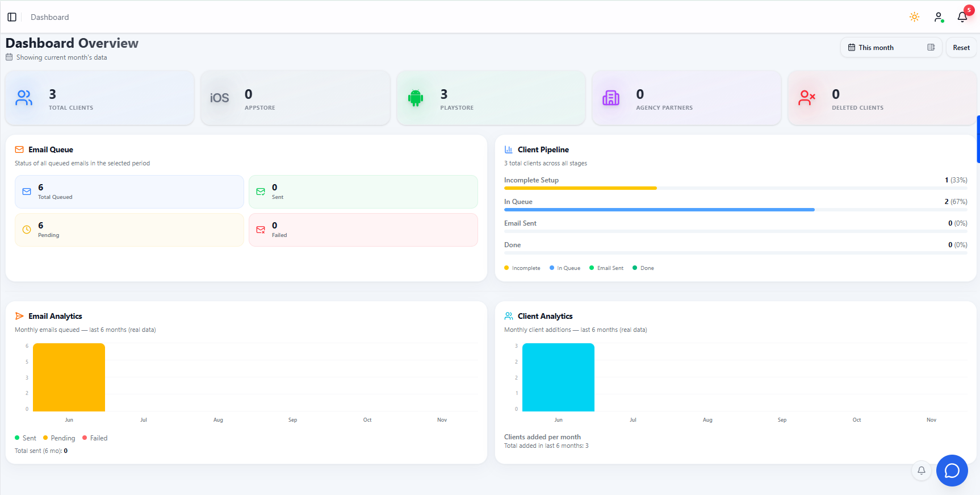Viewport: 980px width, 495px height.
Task: Click the page scrollbar thumb
Action: click(978, 139)
